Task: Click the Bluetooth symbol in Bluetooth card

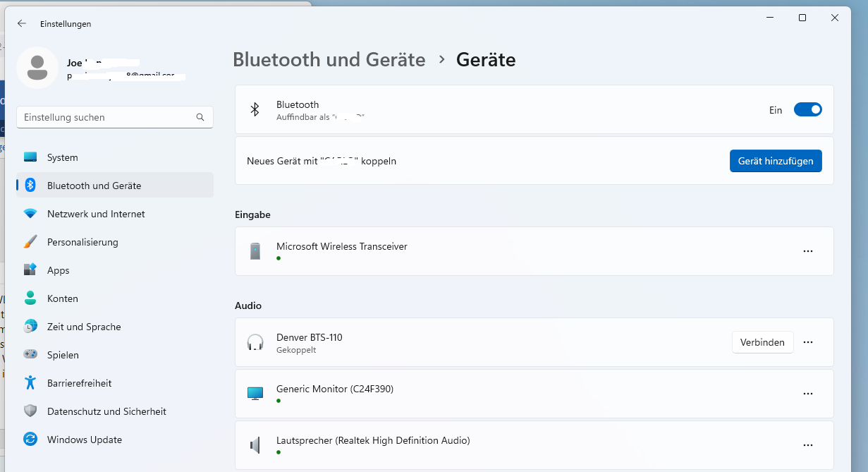Action: [255, 109]
